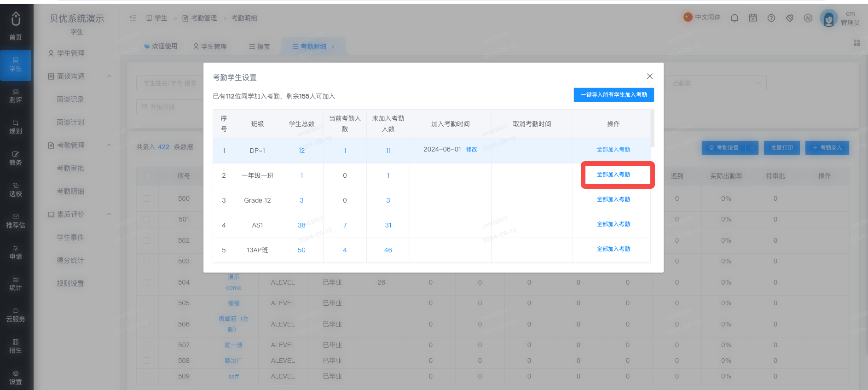
Task: Collapse the navigation menu toggle icon
Action: point(133,18)
